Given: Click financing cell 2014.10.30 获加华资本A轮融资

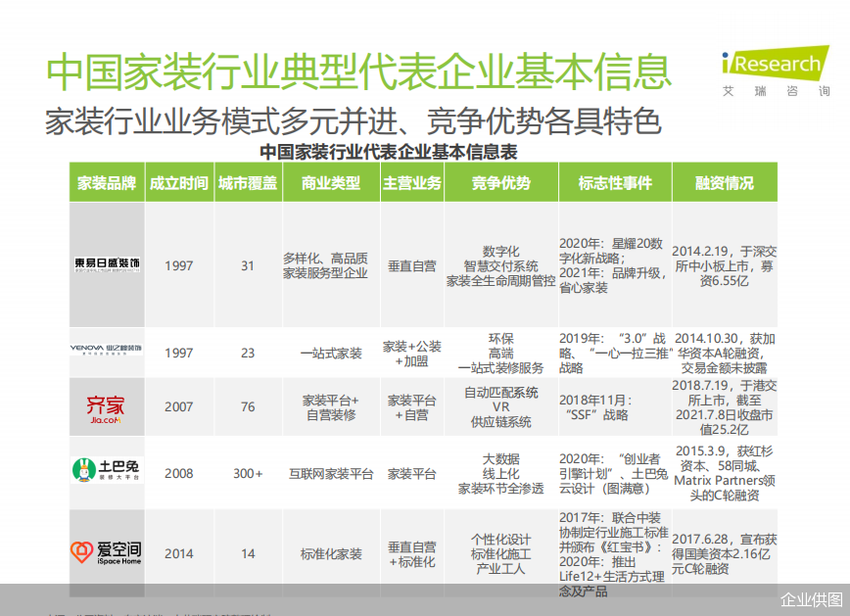Looking at the screenshot, I should 725,354.
